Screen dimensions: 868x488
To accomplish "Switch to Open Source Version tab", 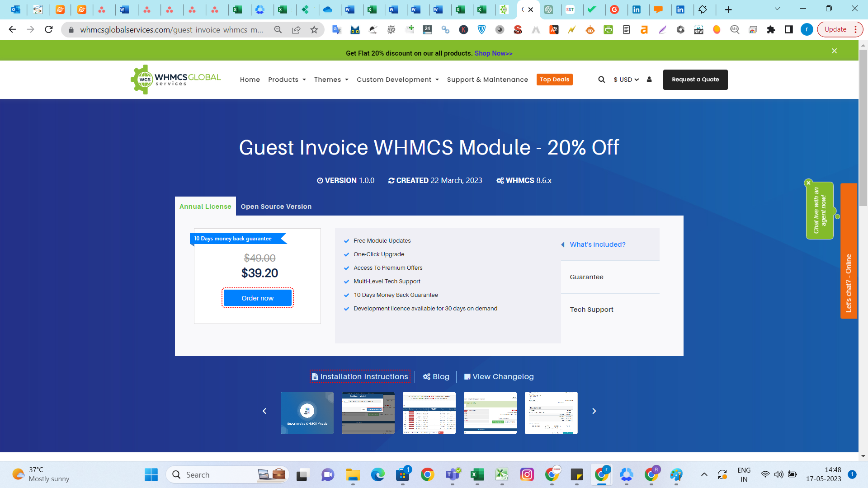I will point(276,206).
